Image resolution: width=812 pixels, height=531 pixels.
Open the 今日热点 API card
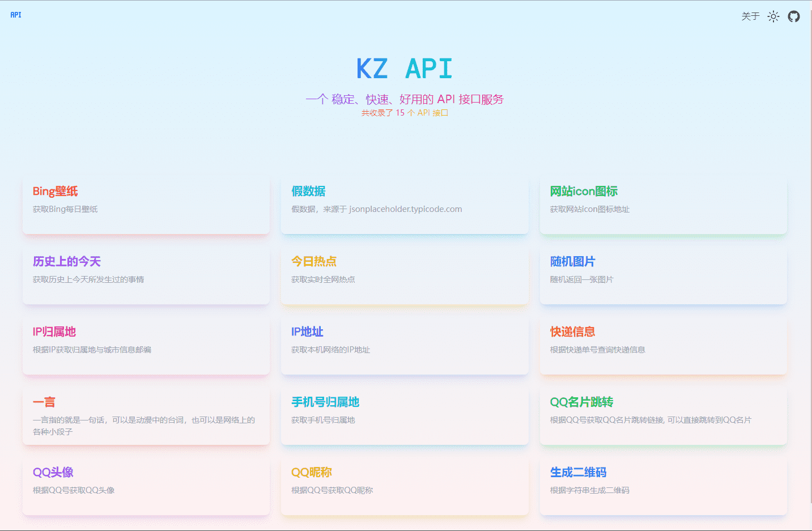pyautogui.click(x=405, y=274)
